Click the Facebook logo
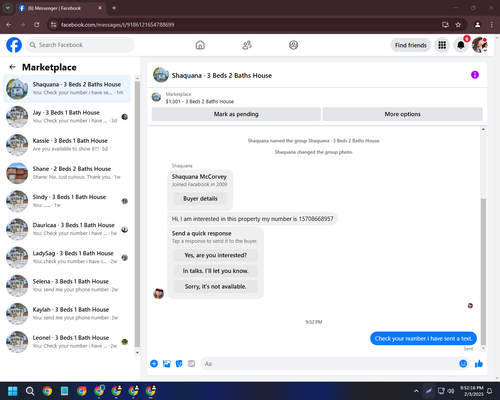 click(14, 45)
